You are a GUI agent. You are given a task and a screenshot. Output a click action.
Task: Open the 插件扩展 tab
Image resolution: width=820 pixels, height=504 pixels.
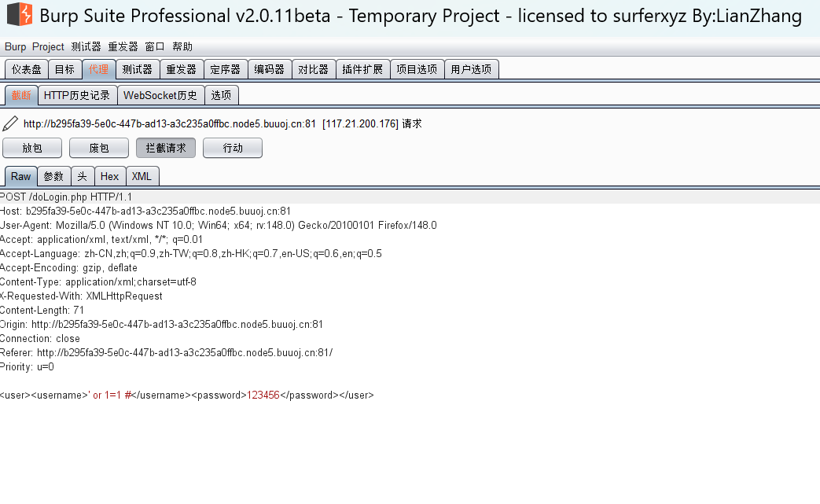[x=362, y=69]
